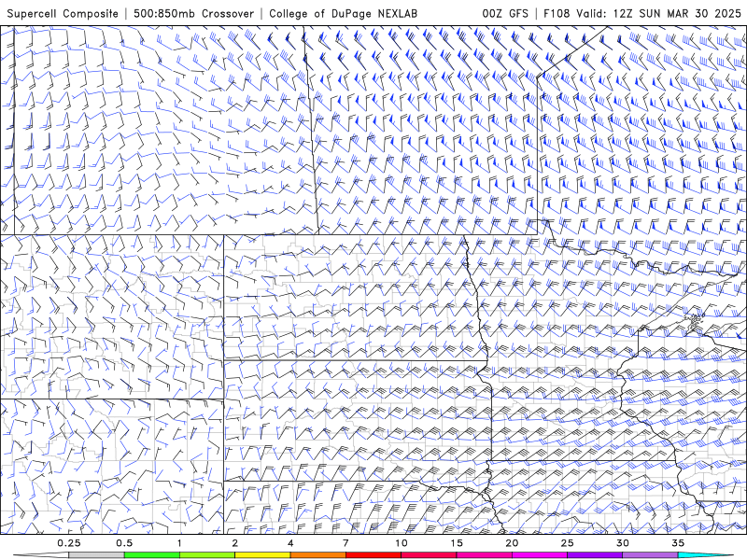Click the purple 25–30 color bar segment
Image resolution: width=747 pixels, height=560 pixels.
pyautogui.click(x=595, y=555)
